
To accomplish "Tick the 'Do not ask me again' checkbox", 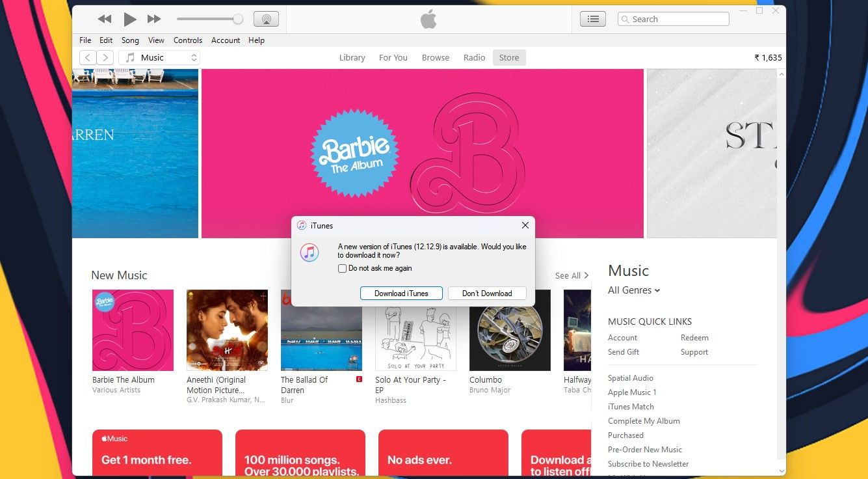I will tap(342, 268).
